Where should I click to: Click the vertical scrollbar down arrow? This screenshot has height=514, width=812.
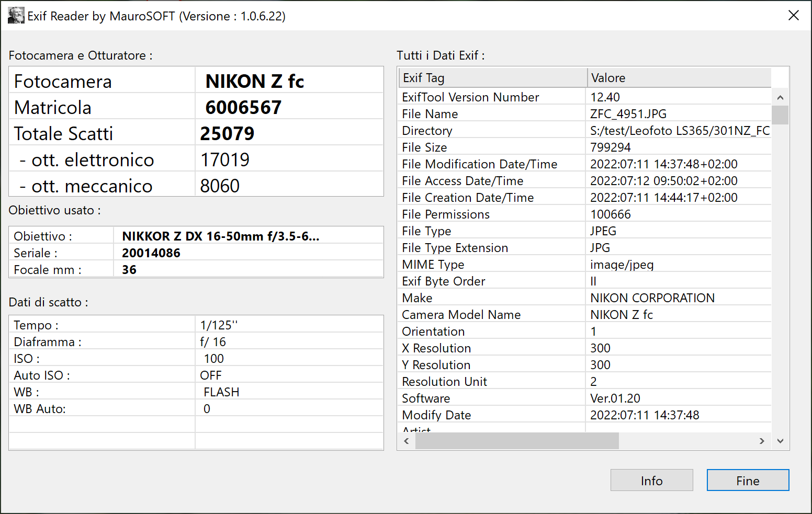pyautogui.click(x=780, y=441)
